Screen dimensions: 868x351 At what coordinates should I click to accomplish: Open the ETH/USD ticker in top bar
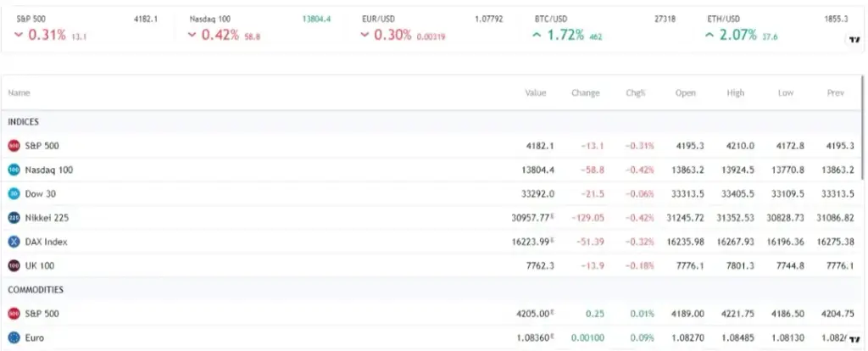click(x=778, y=27)
